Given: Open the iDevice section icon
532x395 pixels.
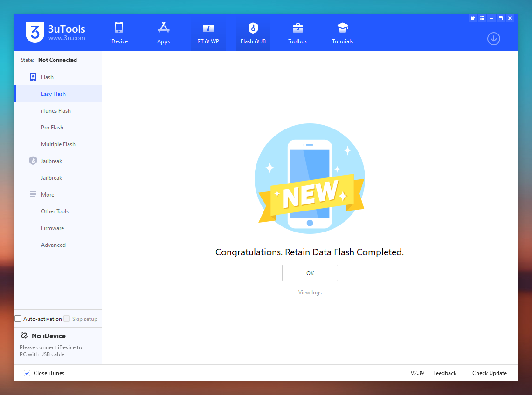Looking at the screenshot, I should [118, 28].
